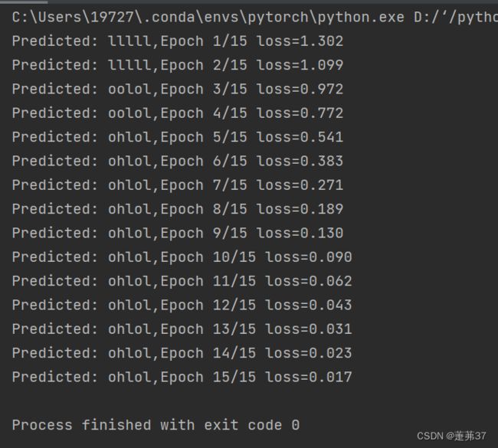Click the Epoch 11/15 loss=0.062 line

182,281
